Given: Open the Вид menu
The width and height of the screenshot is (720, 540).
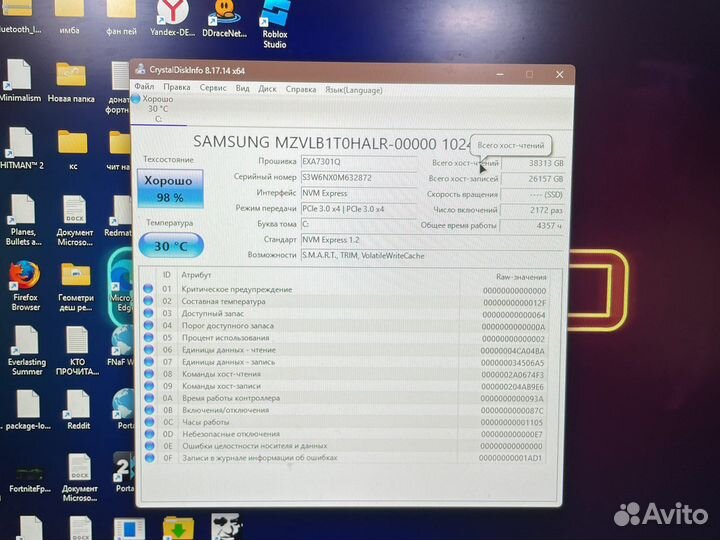Looking at the screenshot, I should pyautogui.click(x=242, y=88).
